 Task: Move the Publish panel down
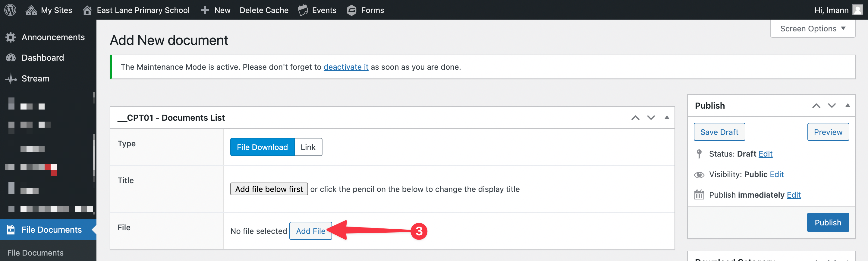point(832,106)
